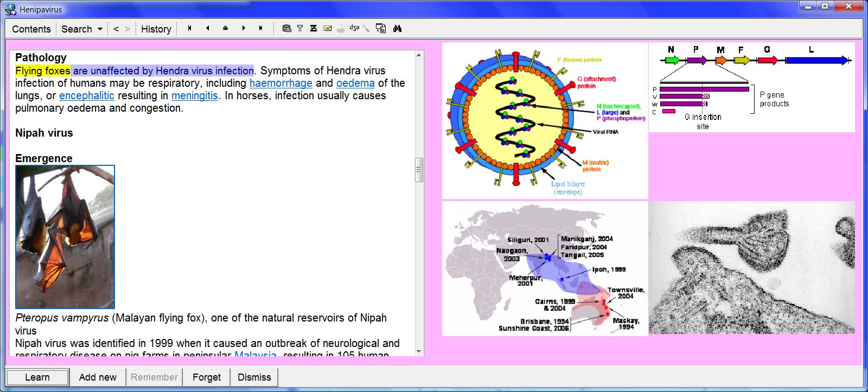Screen dimensions: 868x392
Task: Click the article's vertical scrollbar thumb
Action: click(x=419, y=170)
